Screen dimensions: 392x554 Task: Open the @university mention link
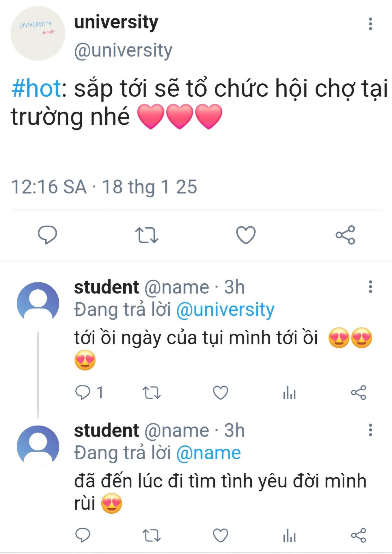[225, 310]
